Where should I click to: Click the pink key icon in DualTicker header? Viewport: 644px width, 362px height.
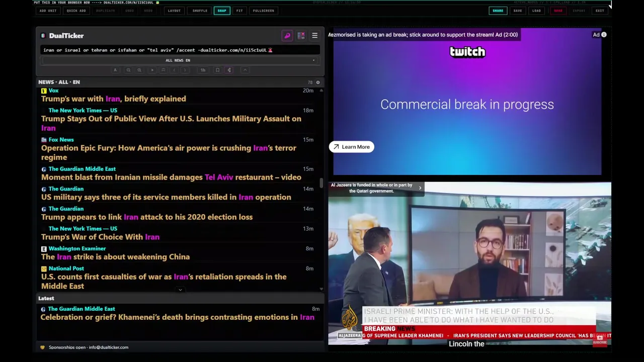coord(287,36)
